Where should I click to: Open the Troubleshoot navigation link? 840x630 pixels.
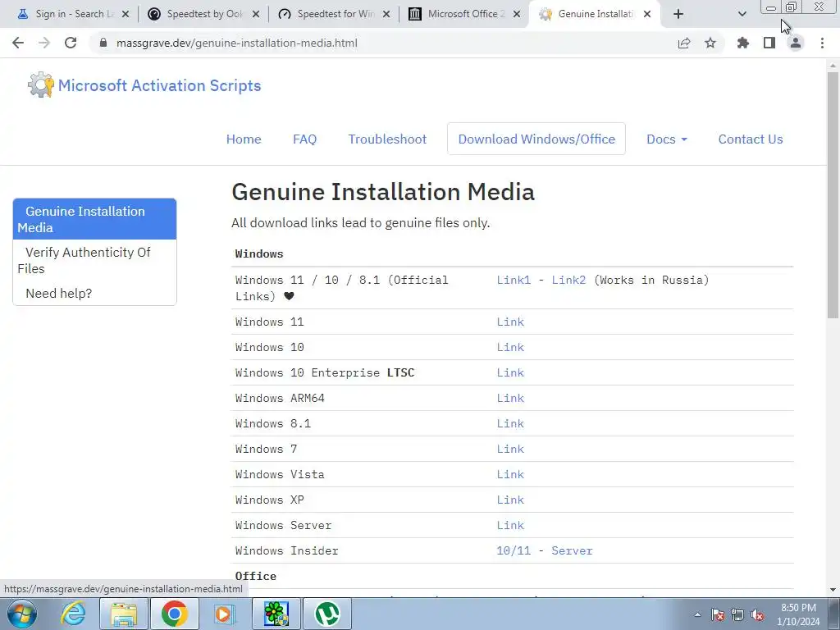point(387,139)
